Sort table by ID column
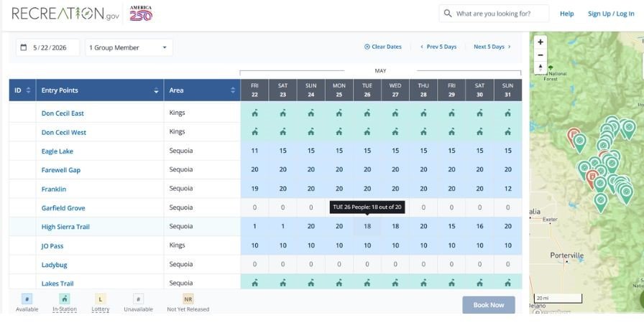 coord(29,90)
